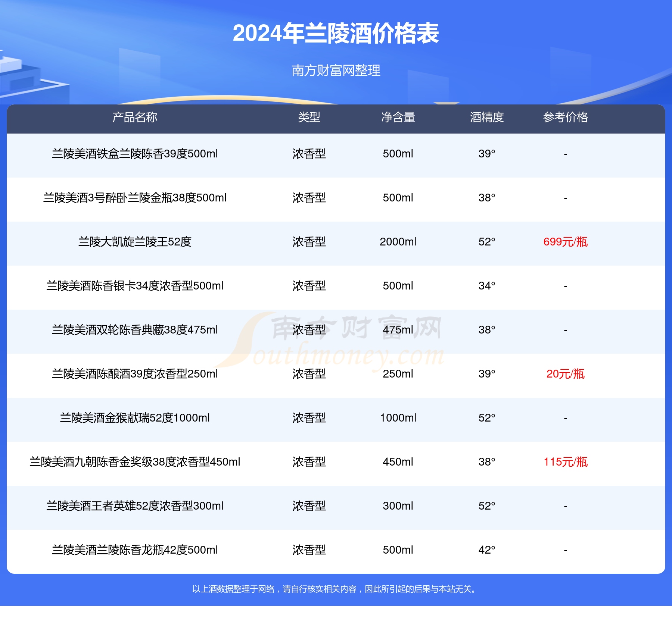The width and height of the screenshot is (672, 623).
Task: Click 500ml in the 陈香银卡 row
Action: coord(398,286)
